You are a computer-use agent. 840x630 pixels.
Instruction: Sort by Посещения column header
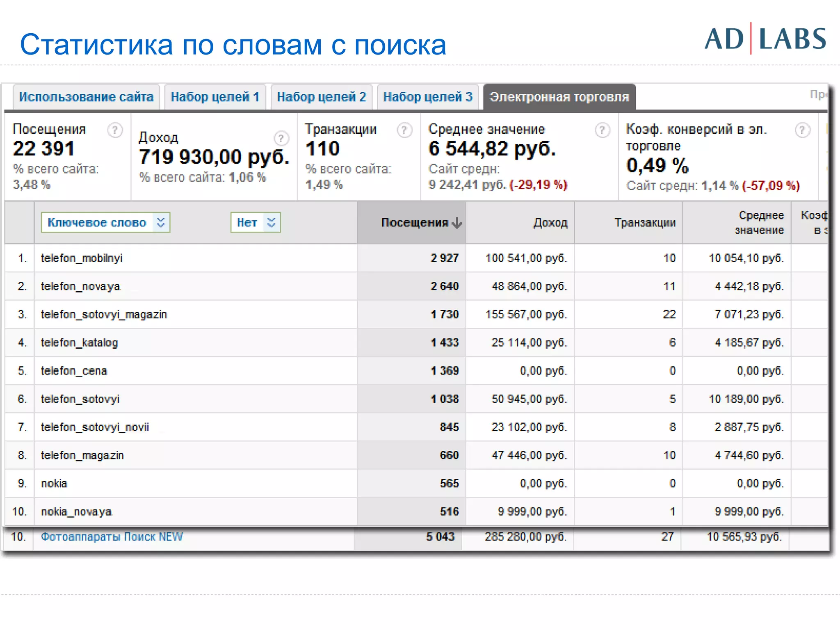click(x=415, y=223)
